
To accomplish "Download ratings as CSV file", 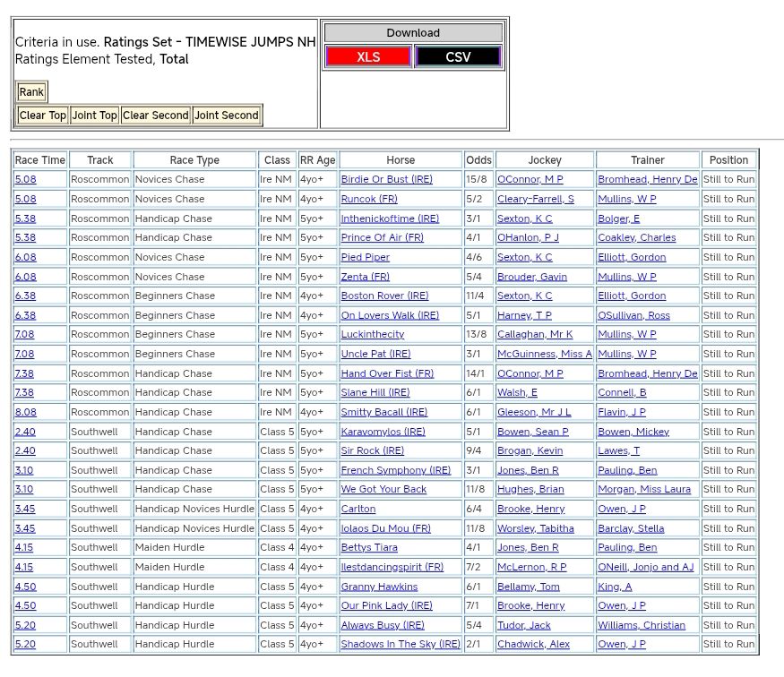I will [458, 56].
